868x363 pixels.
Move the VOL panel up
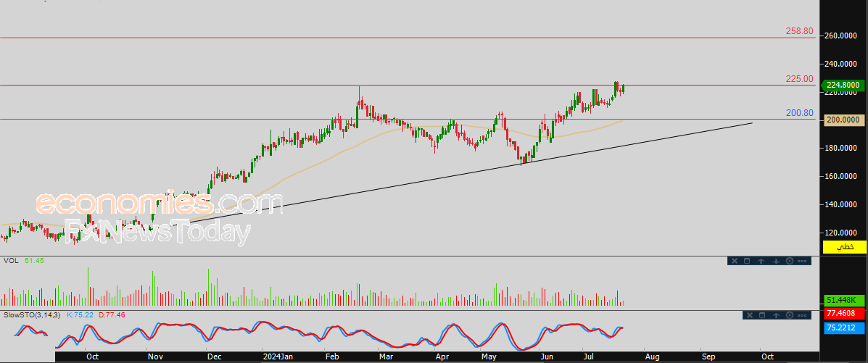761,261
